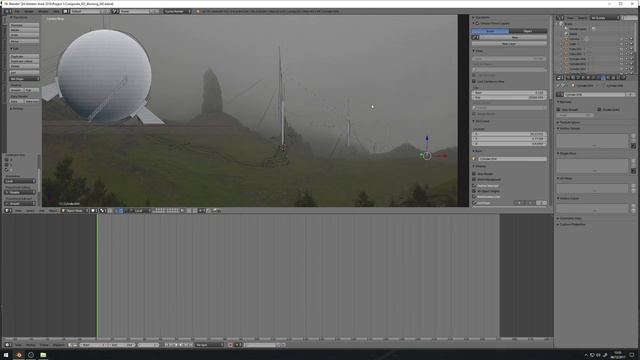Viewport: 640px width, 360px height.
Task: Click the New Layer grease pencil button
Action: click(509, 43)
